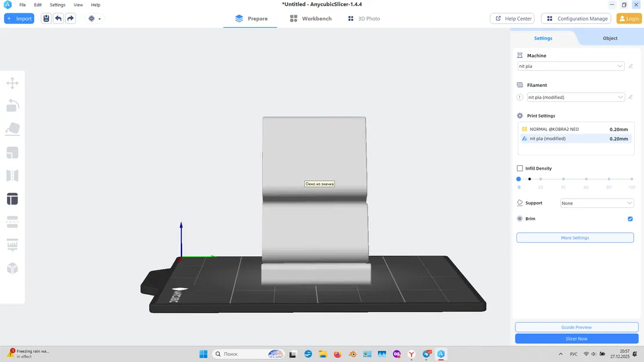Show hidden icons in system tray
Viewport: 644px width, 362px height.
coord(561,354)
